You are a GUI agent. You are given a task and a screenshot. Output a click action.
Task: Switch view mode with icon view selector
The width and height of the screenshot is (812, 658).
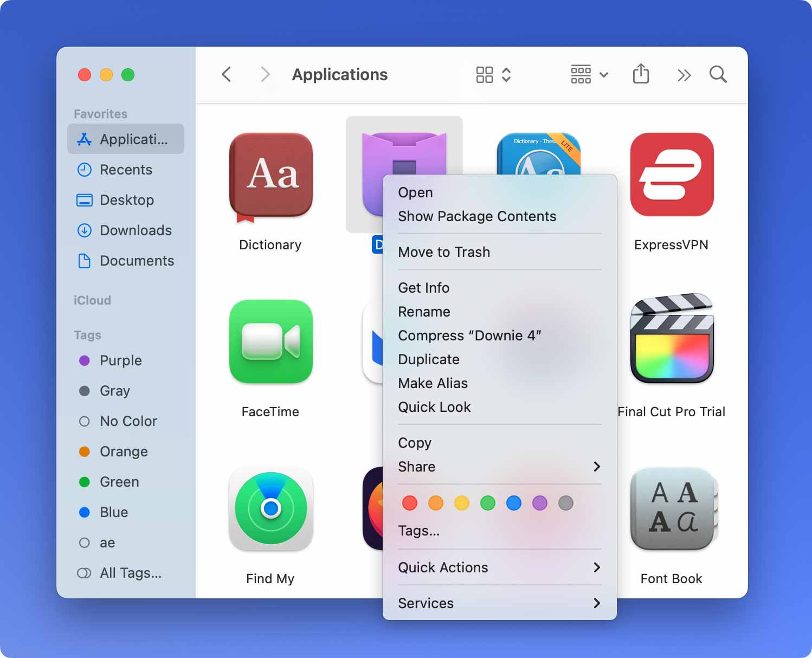(493, 74)
